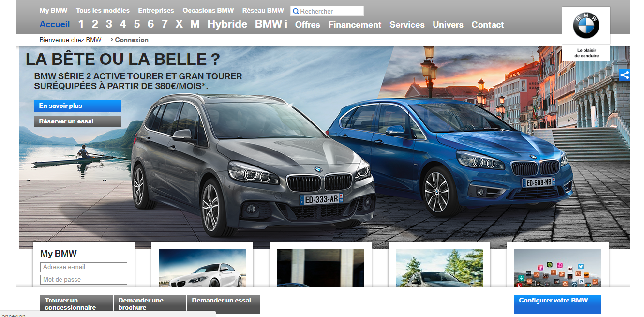Open the white BMW coupé thumbnail
The image size is (644, 317).
pos(202,268)
